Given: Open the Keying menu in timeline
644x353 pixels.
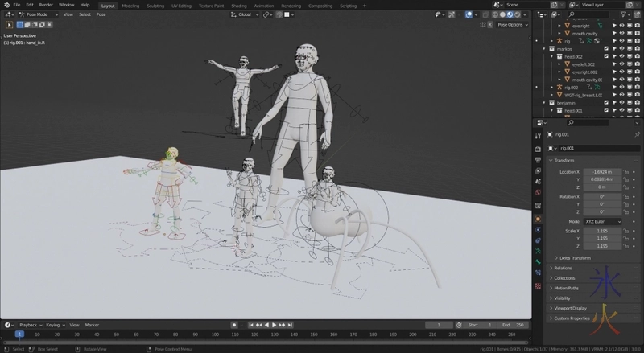Looking at the screenshot, I should point(54,325).
